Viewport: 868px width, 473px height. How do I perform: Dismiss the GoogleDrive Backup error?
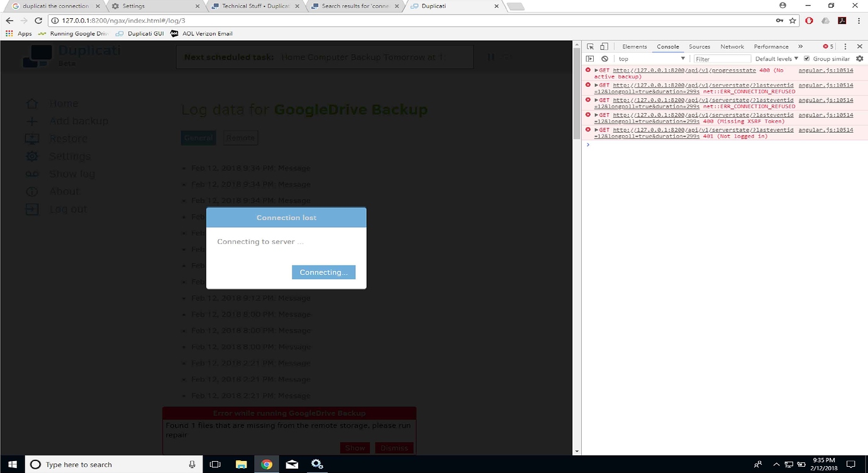coord(394,448)
